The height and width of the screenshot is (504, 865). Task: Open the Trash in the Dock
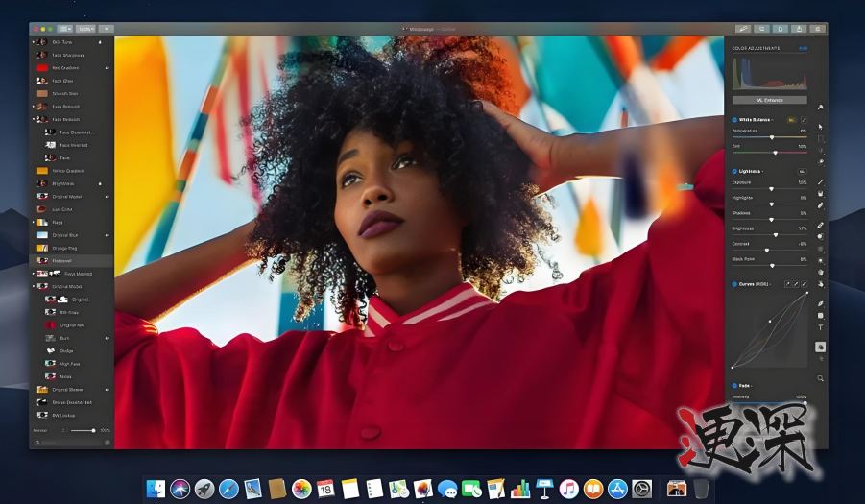(702, 489)
